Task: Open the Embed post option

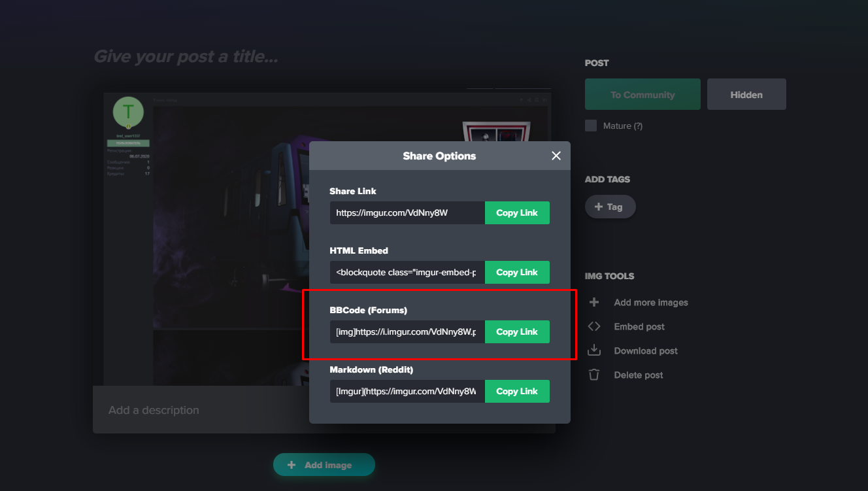Action: coord(639,326)
